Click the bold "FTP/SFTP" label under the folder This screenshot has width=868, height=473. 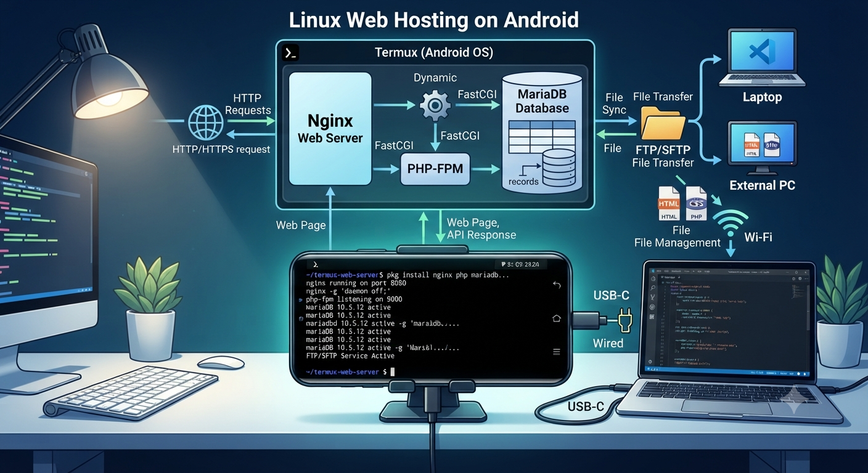[x=663, y=150]
